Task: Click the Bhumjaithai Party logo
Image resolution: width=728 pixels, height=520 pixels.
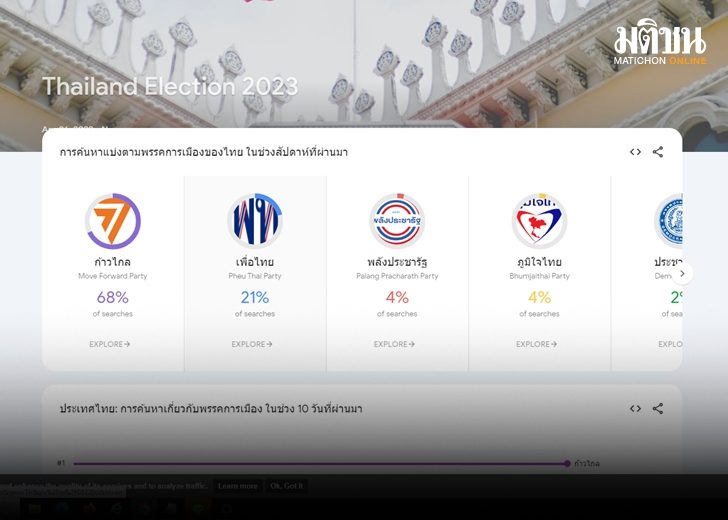Action: (540, 221)
